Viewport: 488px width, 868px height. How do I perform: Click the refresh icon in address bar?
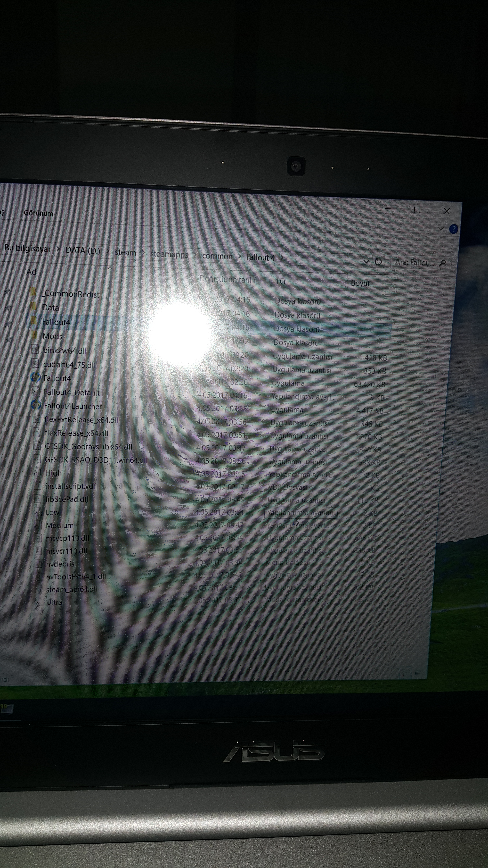point(378,262)
